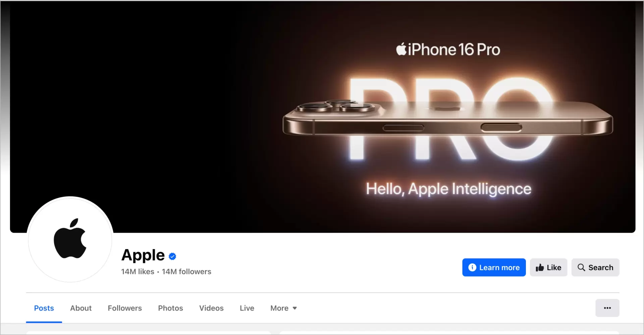
Task: Click the blue verified badge beside Apple
Action: click(x=172, y=256)
